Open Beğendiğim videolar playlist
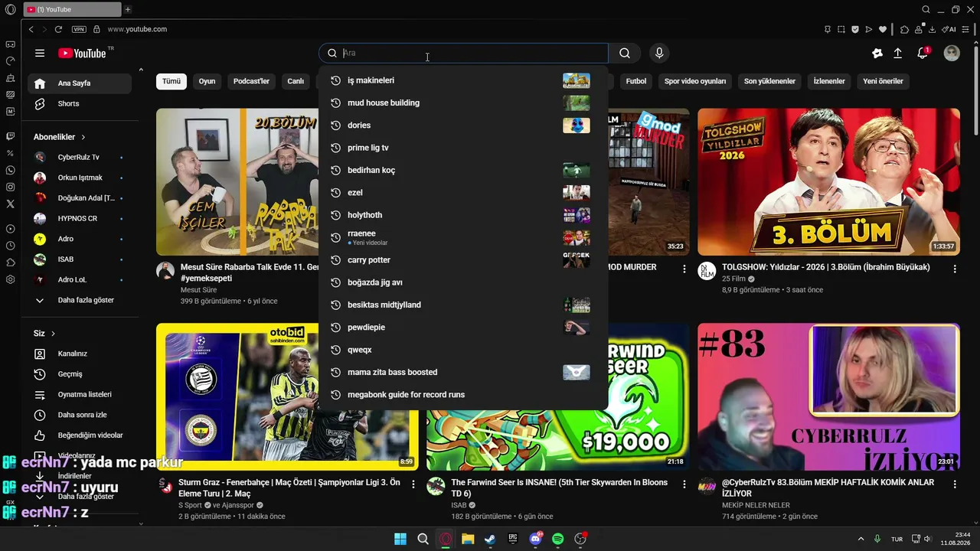Viewport: 980px width, 551px height. [x=80, y=435]
